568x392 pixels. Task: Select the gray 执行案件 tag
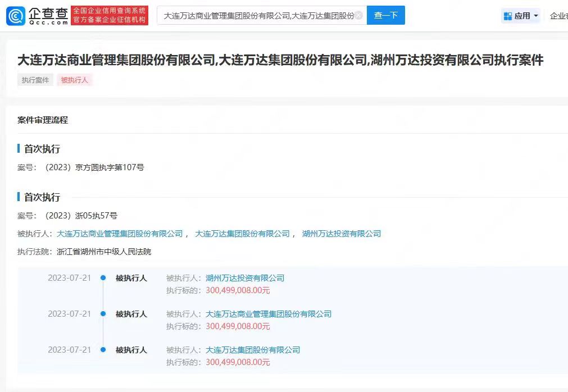coord(35,80)
